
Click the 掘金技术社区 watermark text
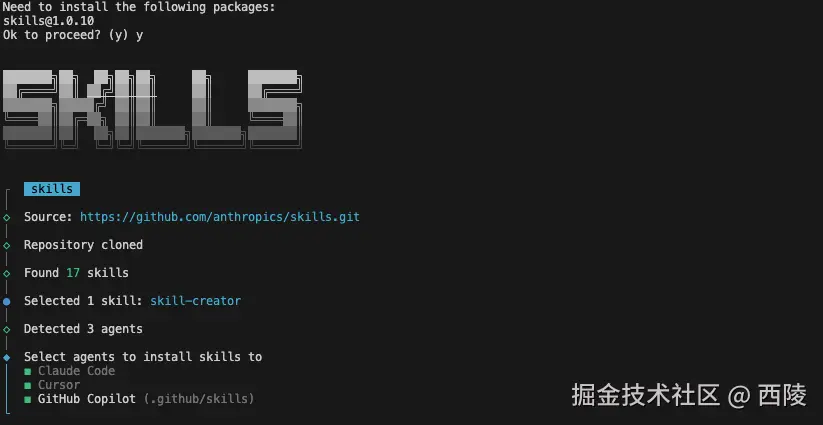(645, 395)
